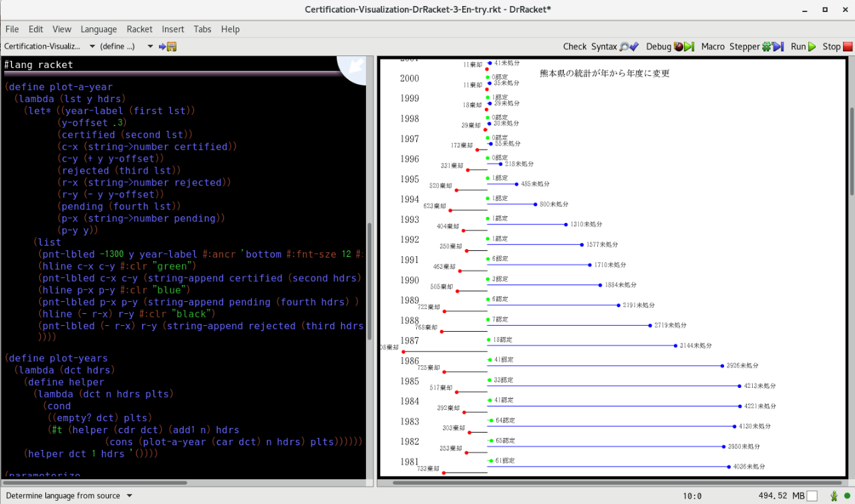Start the Debug tool
Screen dimensions: 855x504
pos(670,47)
